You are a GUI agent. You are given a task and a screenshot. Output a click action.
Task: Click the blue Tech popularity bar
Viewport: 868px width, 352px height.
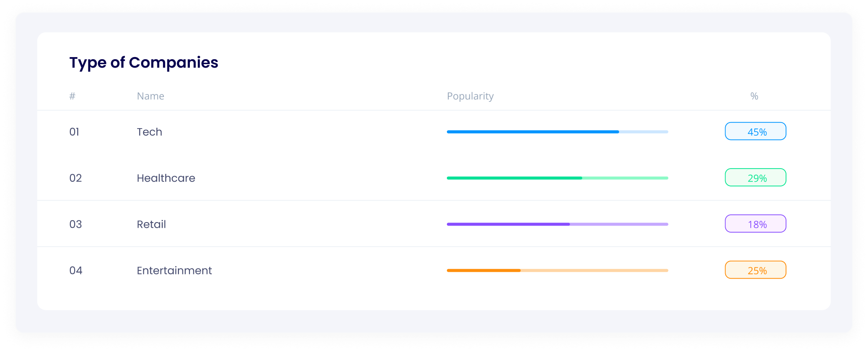click(558, 132)
